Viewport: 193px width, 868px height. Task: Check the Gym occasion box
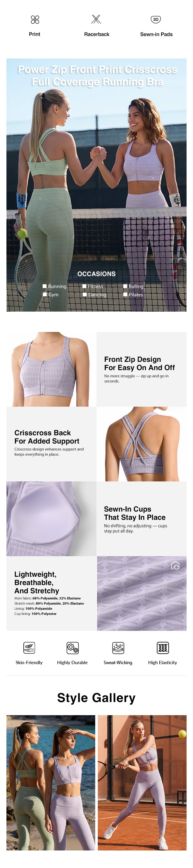(x=45, y=294)
